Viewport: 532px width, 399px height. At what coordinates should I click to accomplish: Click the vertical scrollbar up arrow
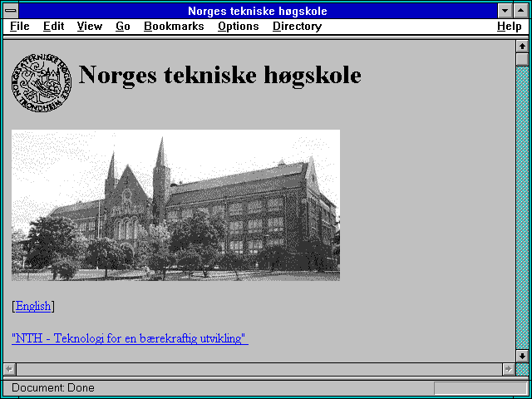(x=522, y=47)
